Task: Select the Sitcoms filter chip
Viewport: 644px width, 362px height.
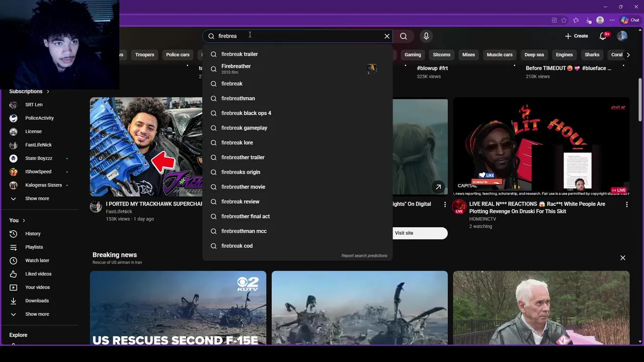Action: tap(442, 55)
